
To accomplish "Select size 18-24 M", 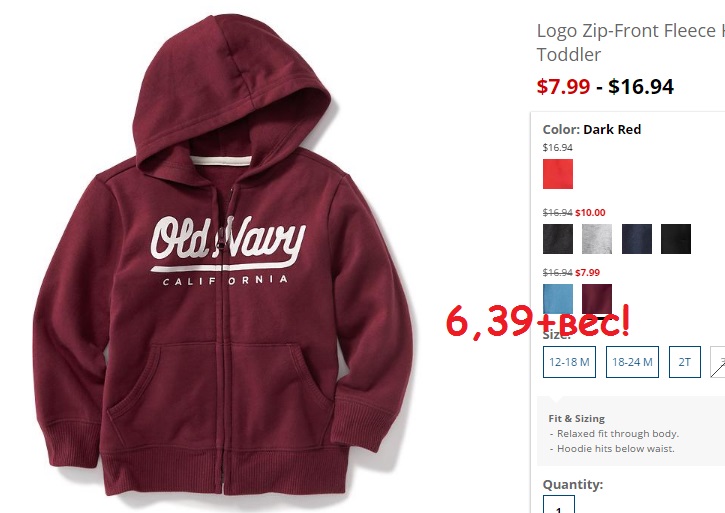I will (x=632, y=362).
